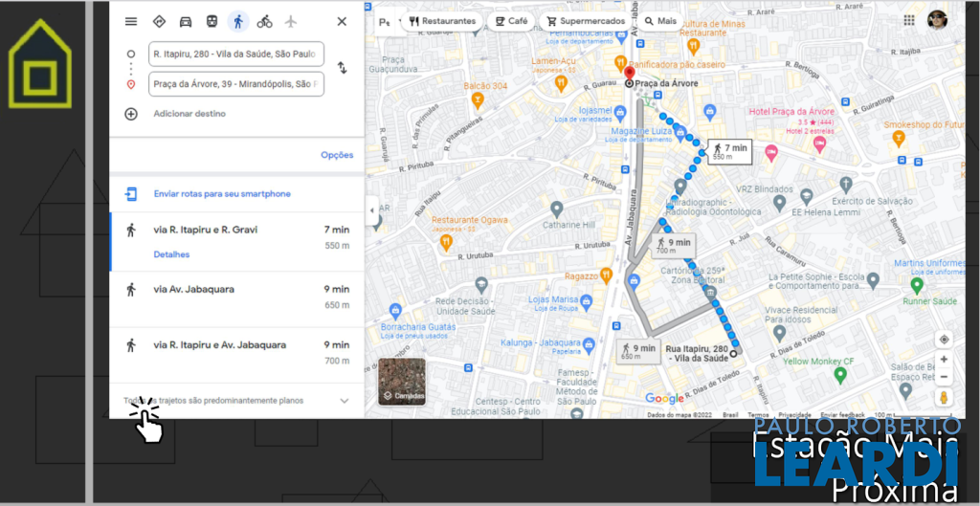Screen dimensions: 980x506
Task: Click the Balcão 304 bar marker
Action: (x=479, y=99)
